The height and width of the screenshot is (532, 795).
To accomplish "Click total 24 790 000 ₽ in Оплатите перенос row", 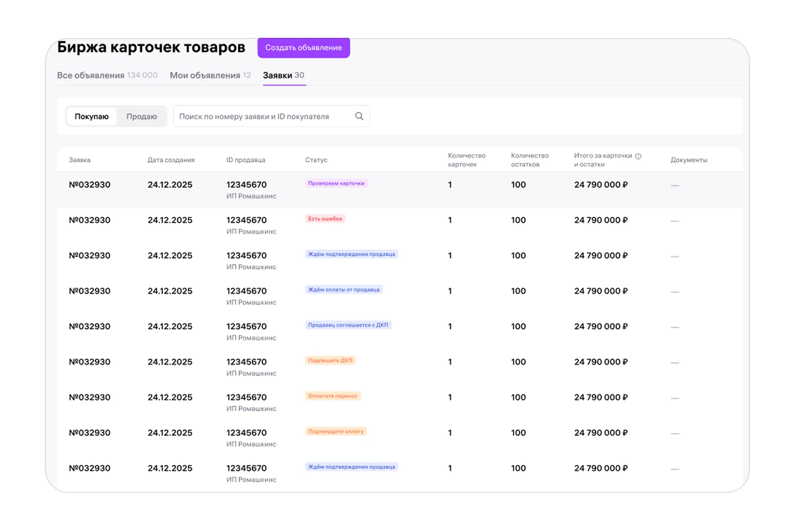I will coord(601,398).
